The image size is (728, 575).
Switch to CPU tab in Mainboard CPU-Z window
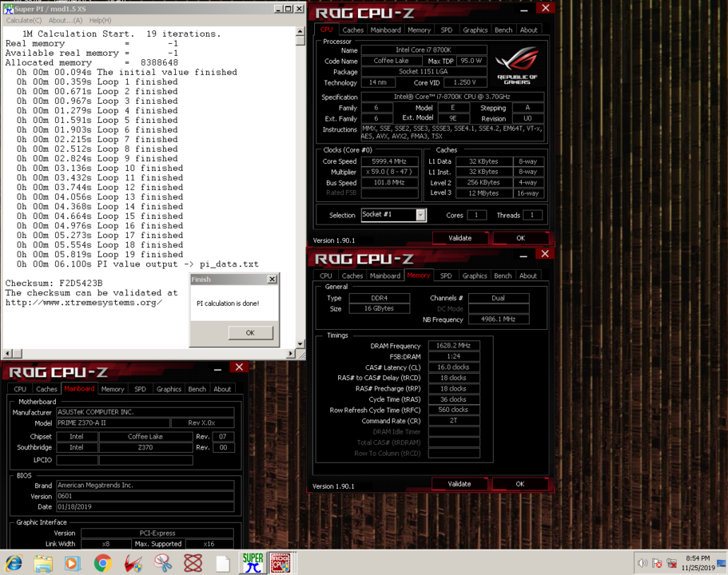pos(20,389)
